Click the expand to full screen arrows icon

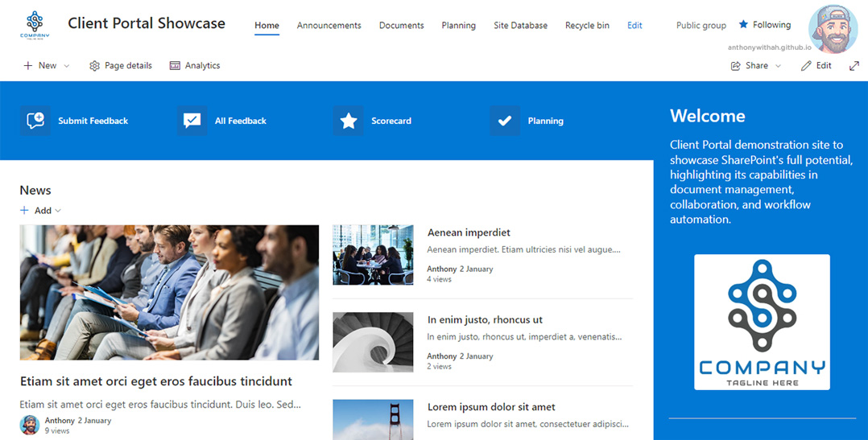coord(854,66)
